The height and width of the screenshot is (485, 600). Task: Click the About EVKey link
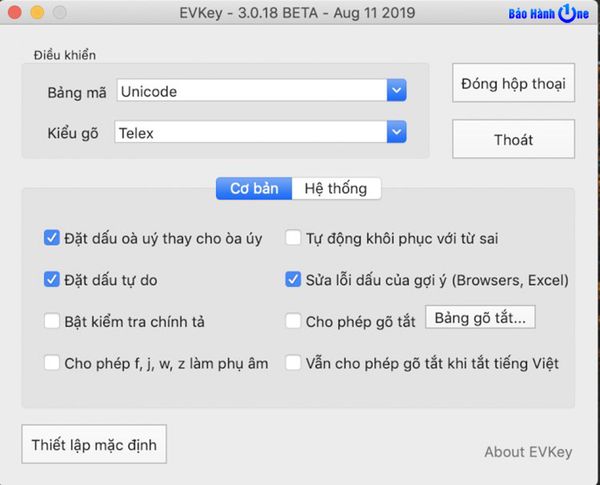point(528,452)
